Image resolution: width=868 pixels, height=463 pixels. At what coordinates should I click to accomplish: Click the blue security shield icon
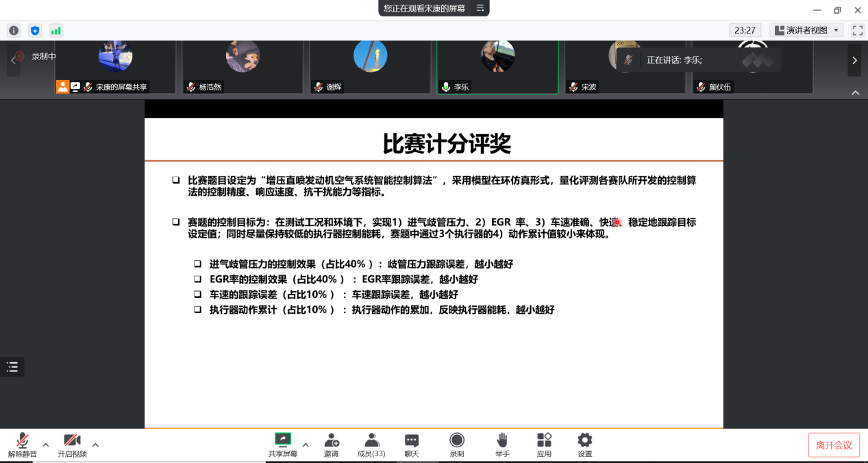tap(35, 31)
